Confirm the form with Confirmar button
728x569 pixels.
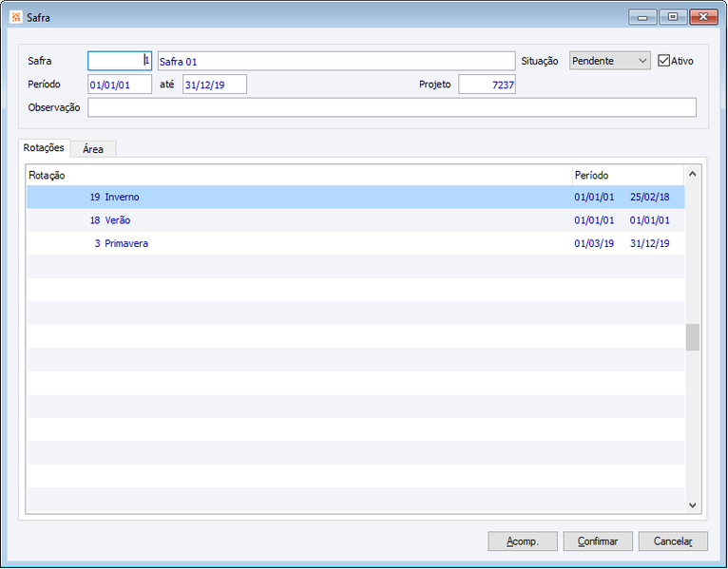pos(598,541)
